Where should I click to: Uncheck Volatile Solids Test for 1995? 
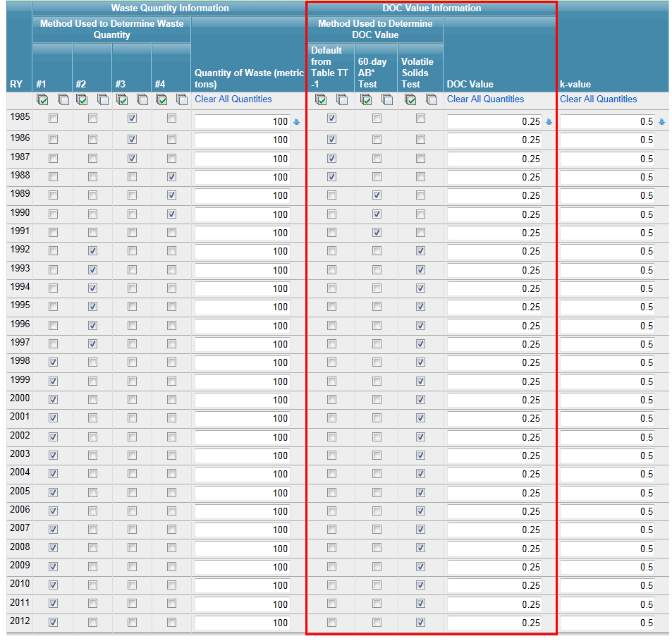(x=420, y=306)
